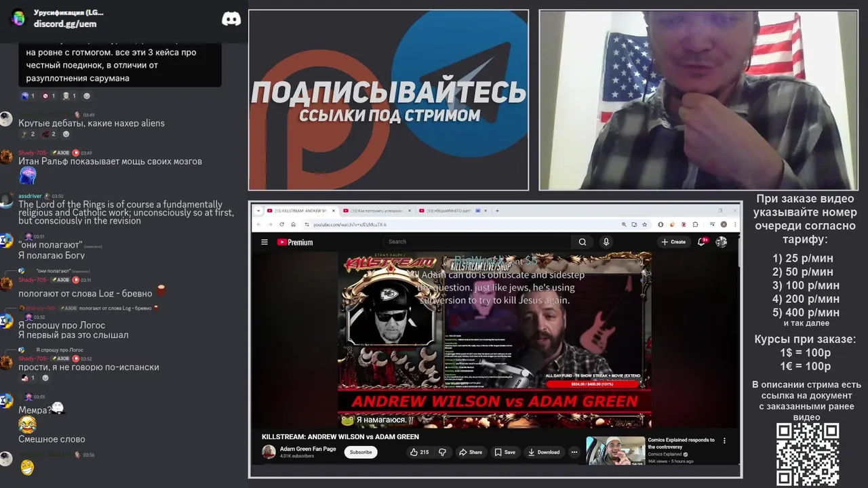
Task: Click the Create button
Action: click(674, 242)
